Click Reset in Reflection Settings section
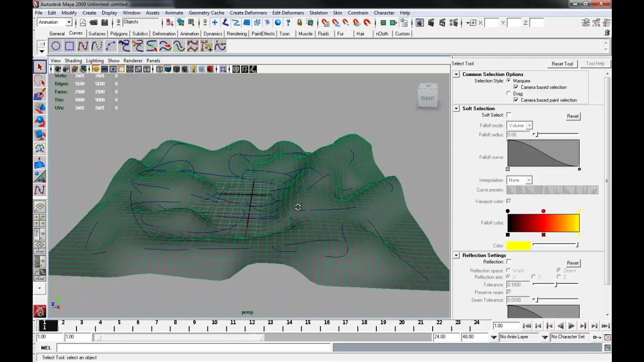The height and width of the screenshot is (362, 644). click(x=573, y=263)
